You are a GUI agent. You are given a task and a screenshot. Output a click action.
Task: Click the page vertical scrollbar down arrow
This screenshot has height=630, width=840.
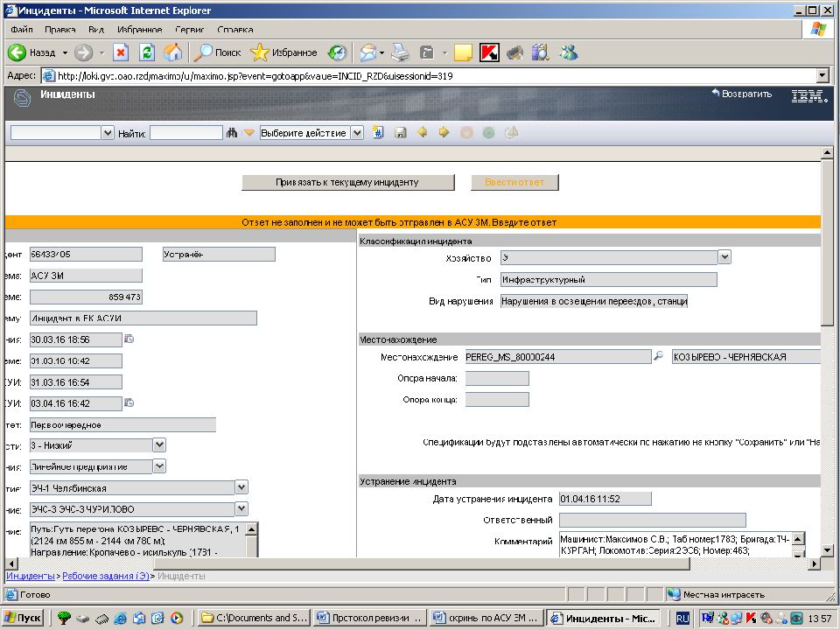tap(826, 550)
